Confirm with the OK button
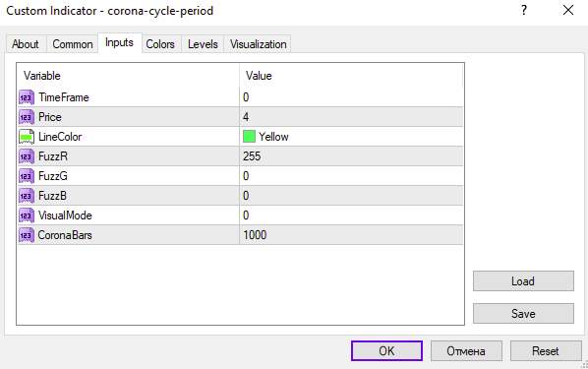Screen dimensions: 588x369 [386, 351]
